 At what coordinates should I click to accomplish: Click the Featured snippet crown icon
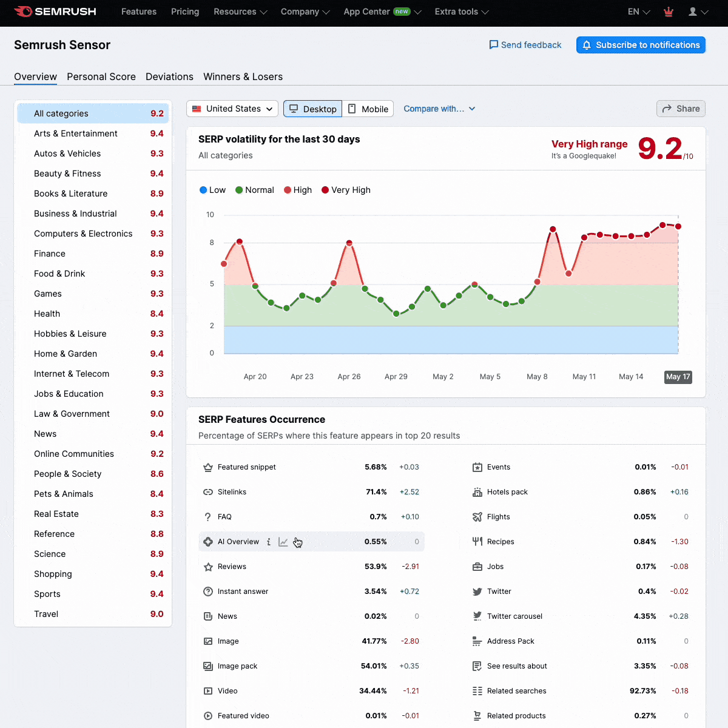click(x=208, y=467)
